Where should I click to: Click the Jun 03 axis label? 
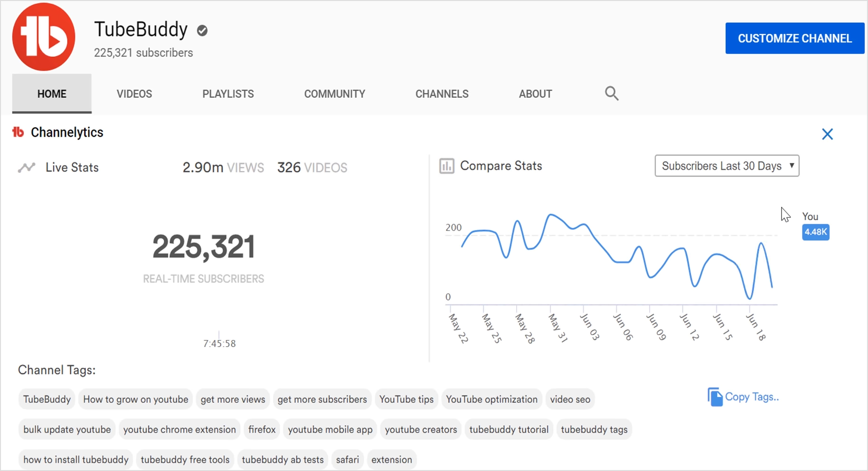(x=590, y=327)
